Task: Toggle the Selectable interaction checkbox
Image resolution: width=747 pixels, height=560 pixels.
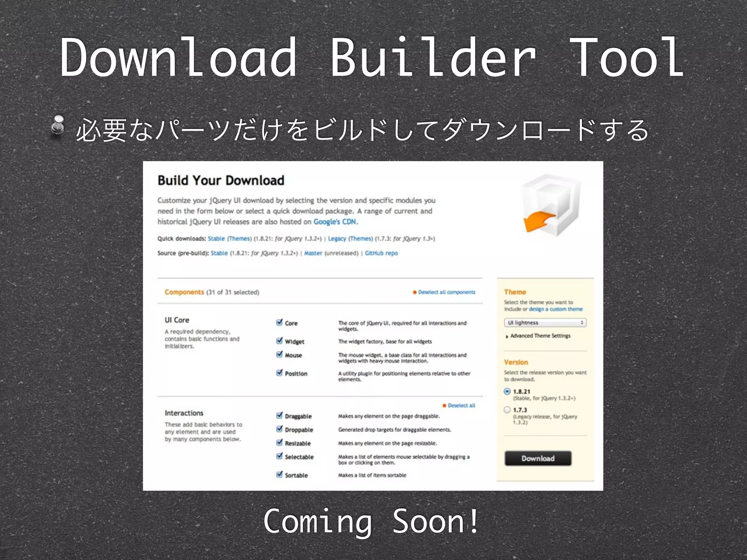Action: [279, 456]
